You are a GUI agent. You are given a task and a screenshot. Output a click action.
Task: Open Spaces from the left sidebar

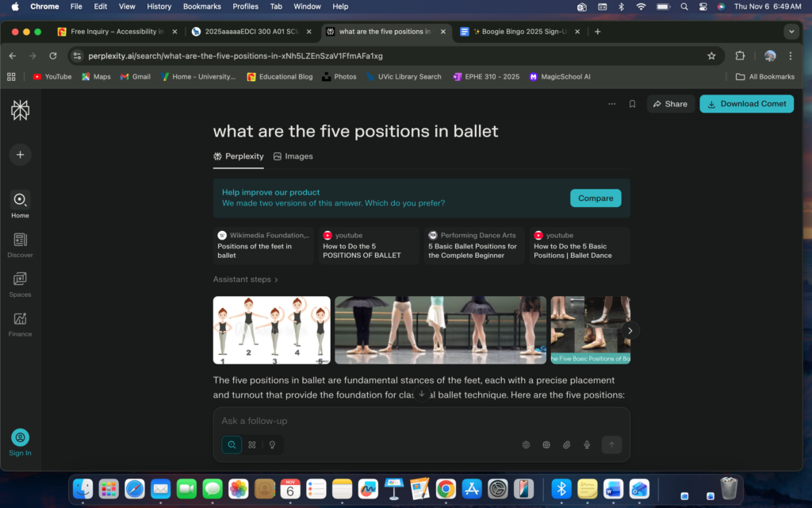(x=20, y=284)
